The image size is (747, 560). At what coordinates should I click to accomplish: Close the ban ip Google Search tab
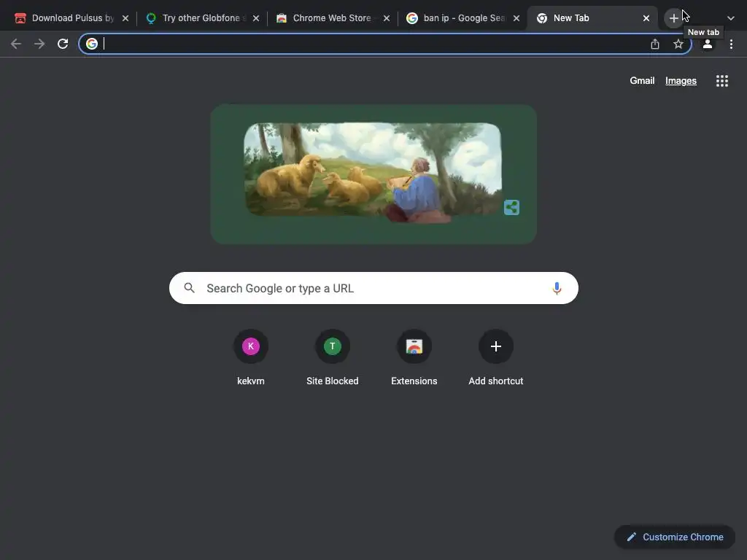coord(516,18)
